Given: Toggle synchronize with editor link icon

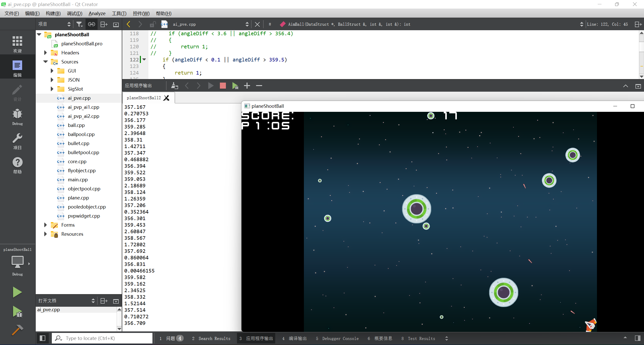Looking at the screenshot, I should click(x=91, y=24).
